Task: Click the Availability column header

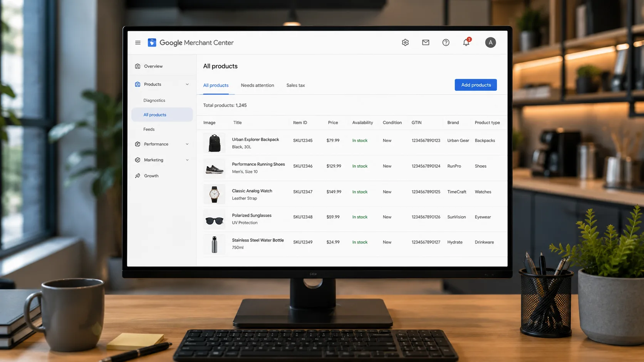Action: (362, 123)
